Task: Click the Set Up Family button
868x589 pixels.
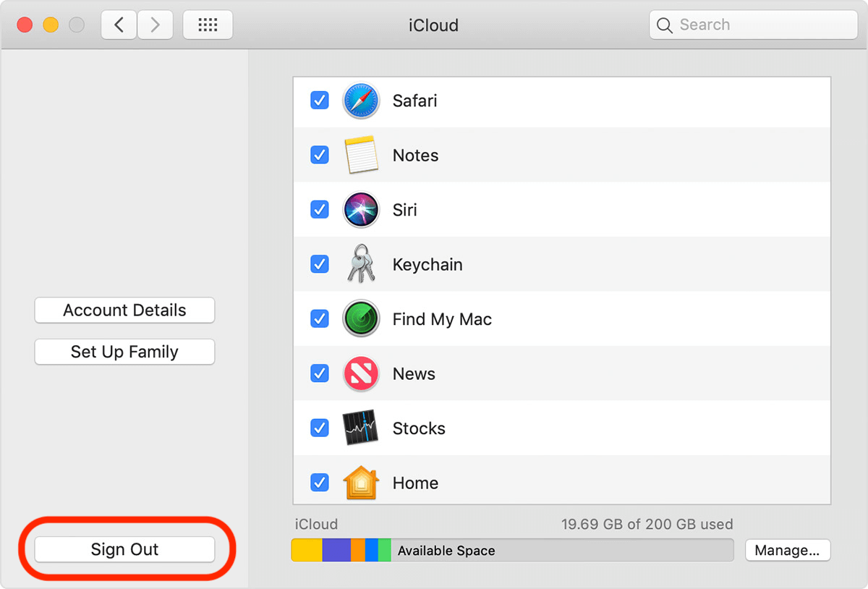Action: pos(124,352)
